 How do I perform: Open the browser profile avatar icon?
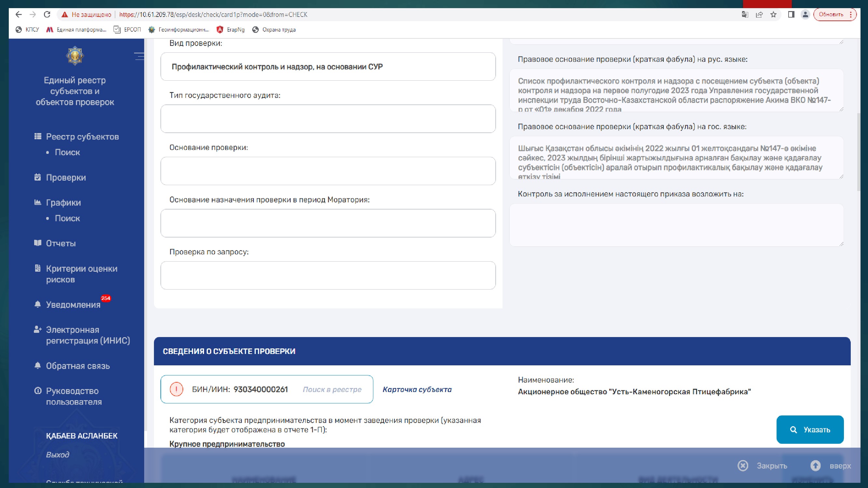tap(805, 15)
